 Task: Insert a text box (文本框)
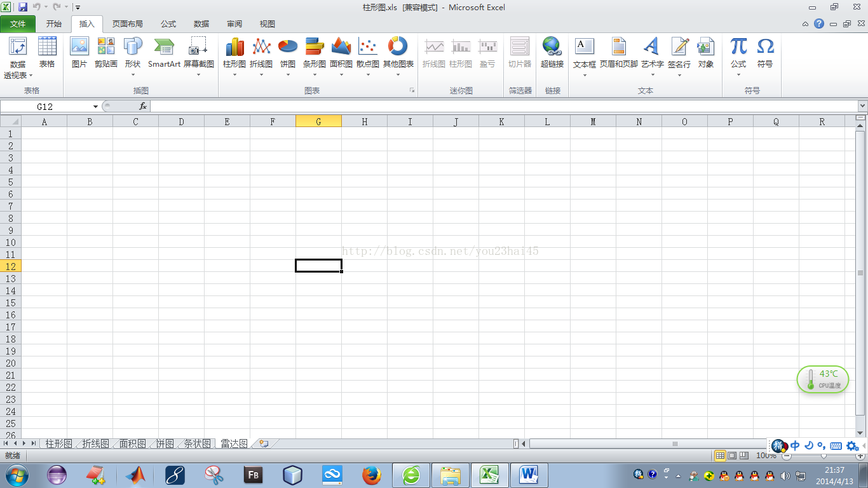pyautogui.click(x=585, y=57)
